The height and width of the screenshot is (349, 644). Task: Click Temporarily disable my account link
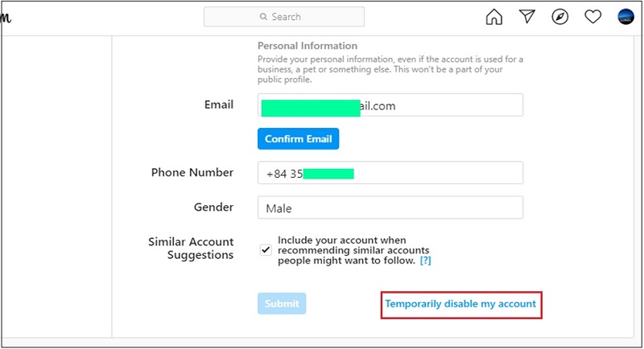coord(460,304)
